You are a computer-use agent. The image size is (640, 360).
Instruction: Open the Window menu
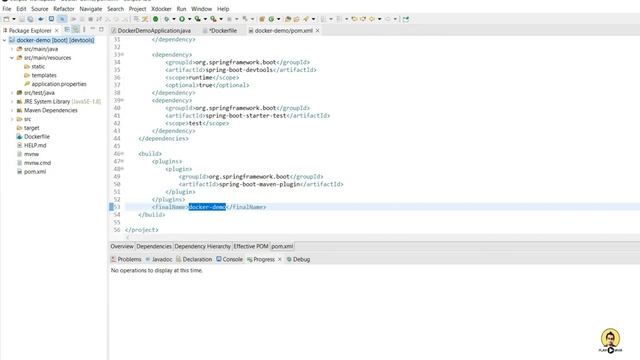202,9
